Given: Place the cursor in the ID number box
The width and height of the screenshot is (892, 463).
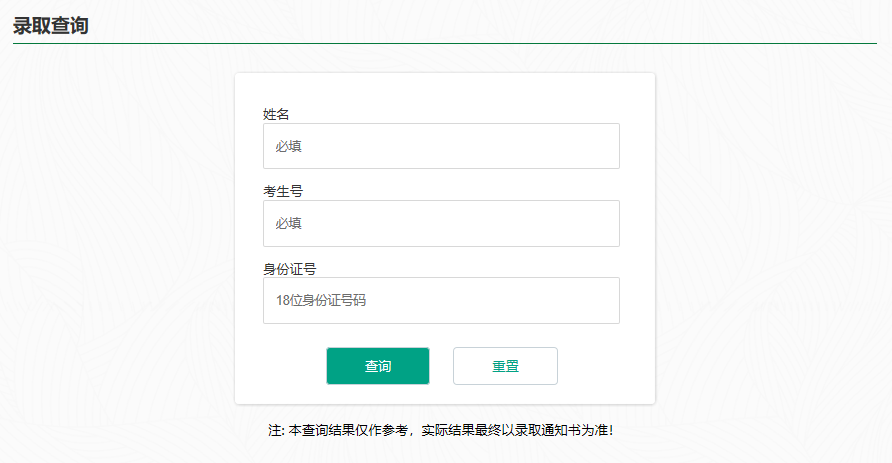Looking at the screenshot, I should pyautogui.click(x=441, y=300).
